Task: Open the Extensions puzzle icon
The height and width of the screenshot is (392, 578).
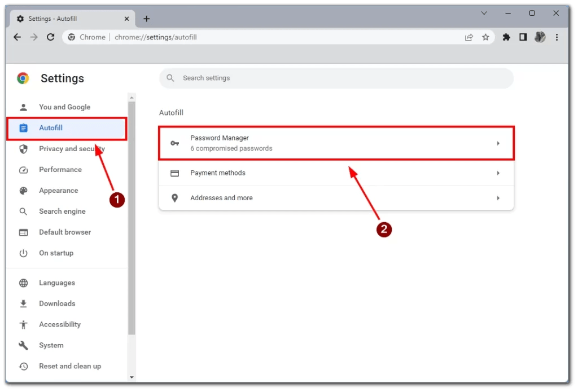Action: 506,37
